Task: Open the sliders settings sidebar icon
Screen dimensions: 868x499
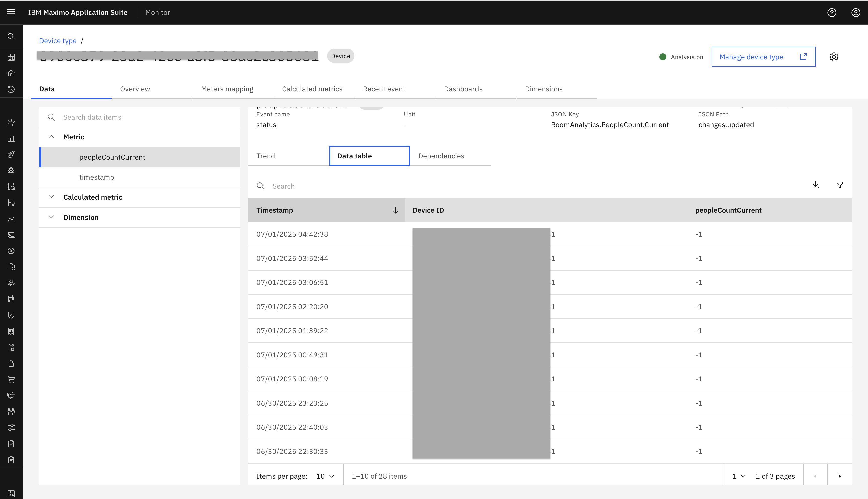Action: 11,427
